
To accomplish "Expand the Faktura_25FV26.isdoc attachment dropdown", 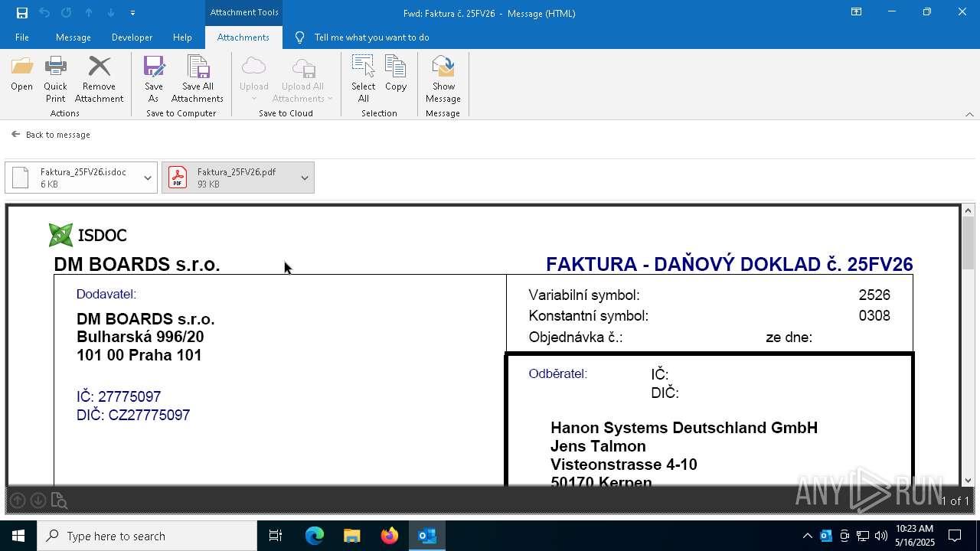I will tap(148, 178).
